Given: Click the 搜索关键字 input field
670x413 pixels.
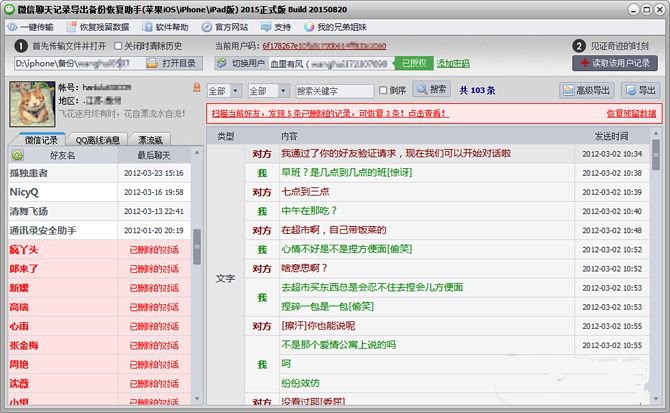Looking at the screenshot, I should click(335, 91).
